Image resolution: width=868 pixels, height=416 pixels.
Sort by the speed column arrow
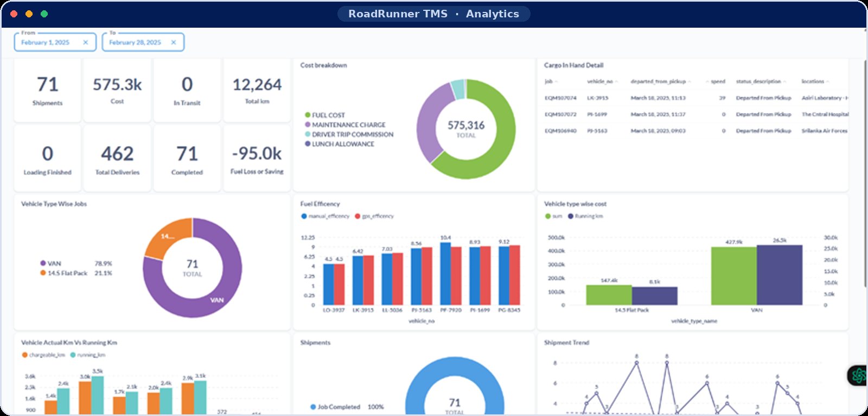(x=707, y=82)
